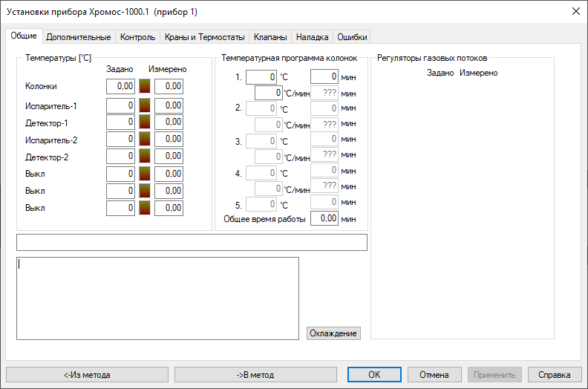
Task: Click the Общее время работы field
Action: [x=324, y=218]
